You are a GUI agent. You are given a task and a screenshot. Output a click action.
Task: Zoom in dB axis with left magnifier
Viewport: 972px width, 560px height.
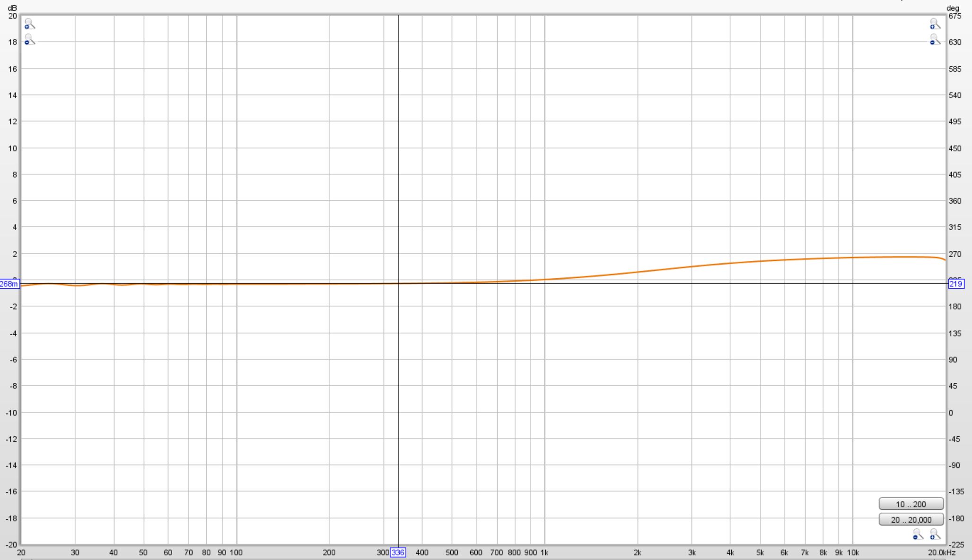tap(29, 23)
